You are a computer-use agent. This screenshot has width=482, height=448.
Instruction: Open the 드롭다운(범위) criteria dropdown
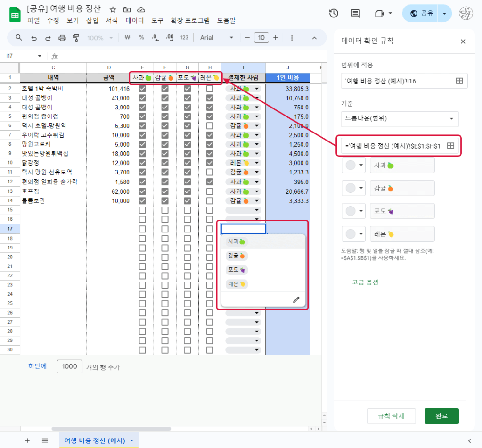pyautogui.click(x=400, y=119)
